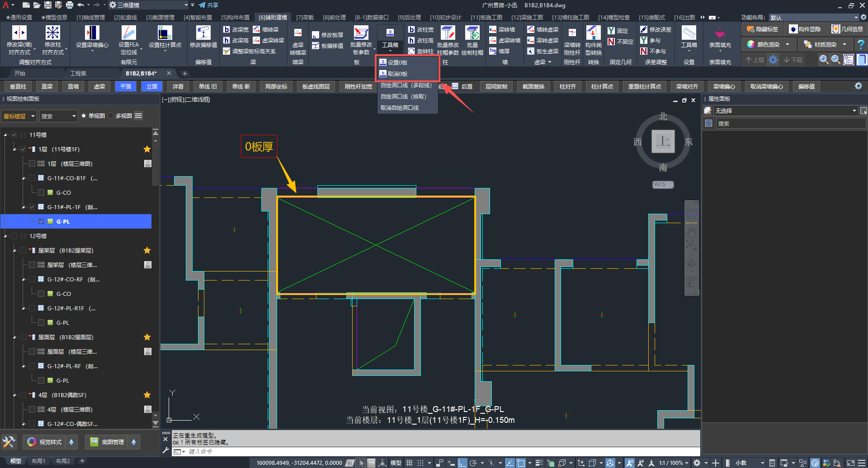This screenshot has height=468, width=868.
Task: Open the 功能布局 默认 dropdown
Action: (x=814, y=17)
